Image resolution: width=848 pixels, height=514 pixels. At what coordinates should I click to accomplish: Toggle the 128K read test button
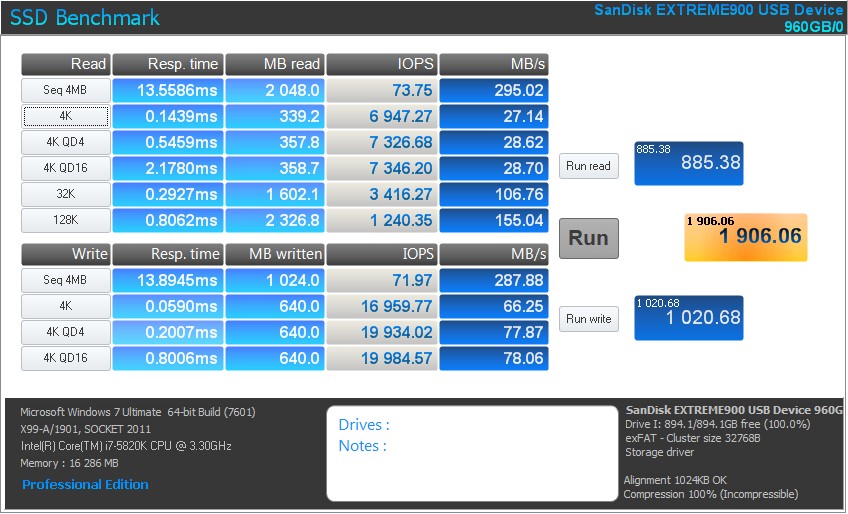click(65, 220)
